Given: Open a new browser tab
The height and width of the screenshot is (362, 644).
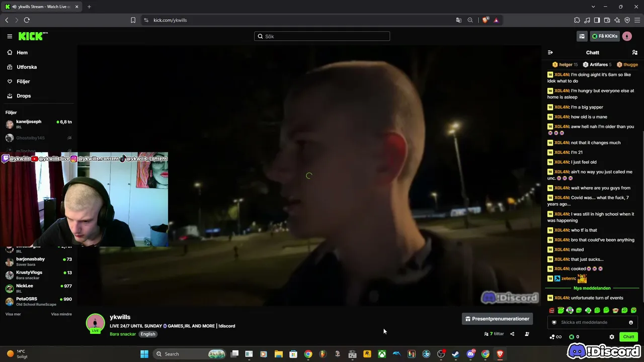Looking at the screenshot, I should 89,7.
